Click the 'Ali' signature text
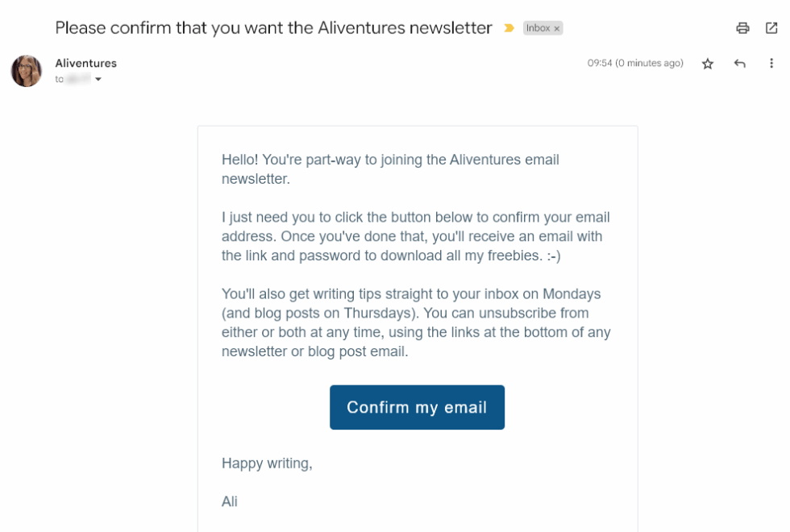This screenshot has width=790, height=532. click(229, 501)
